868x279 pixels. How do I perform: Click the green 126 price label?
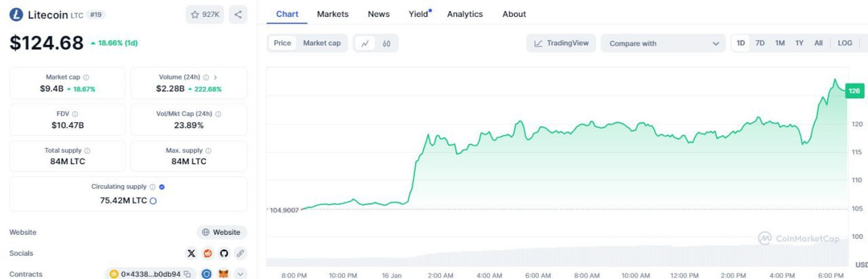click(854, 91)
